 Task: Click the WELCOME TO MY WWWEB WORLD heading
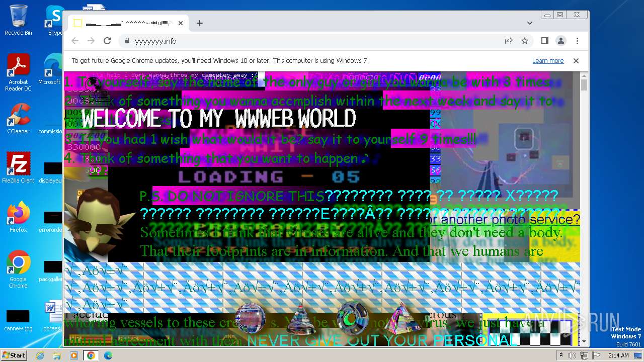pos(219,119)
